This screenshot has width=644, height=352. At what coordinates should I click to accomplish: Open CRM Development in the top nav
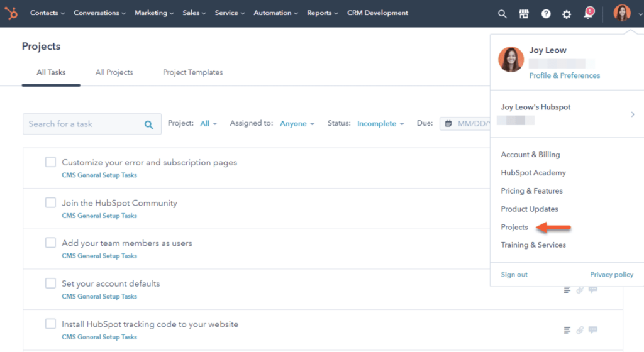click(377, 13)
